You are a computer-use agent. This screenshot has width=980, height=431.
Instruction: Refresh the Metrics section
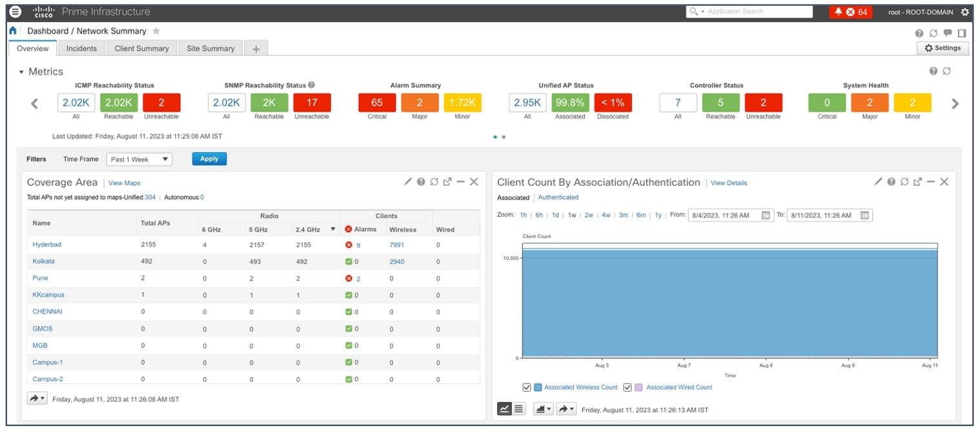947,71
